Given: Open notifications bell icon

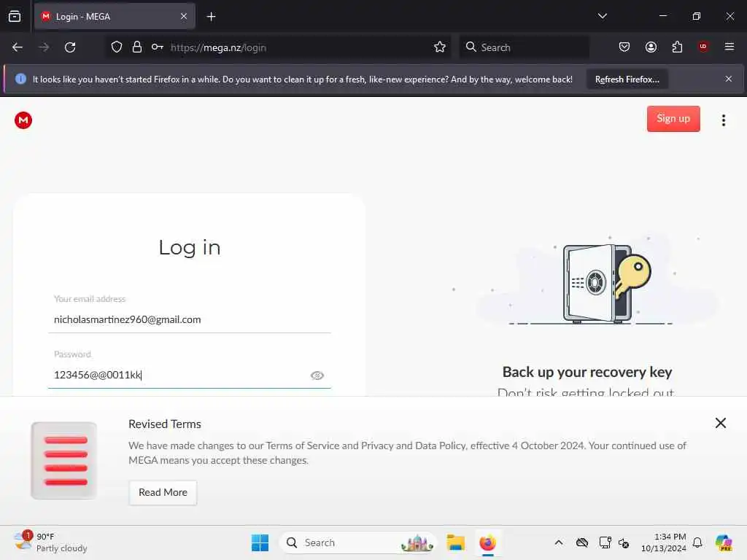Looking at the screenshot, I should pyautogui.click(x=697, y=542).
